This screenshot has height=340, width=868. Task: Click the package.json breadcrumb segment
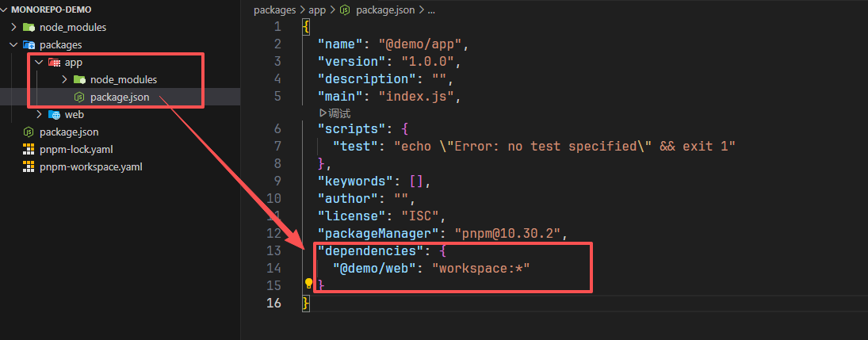point(386,10)
